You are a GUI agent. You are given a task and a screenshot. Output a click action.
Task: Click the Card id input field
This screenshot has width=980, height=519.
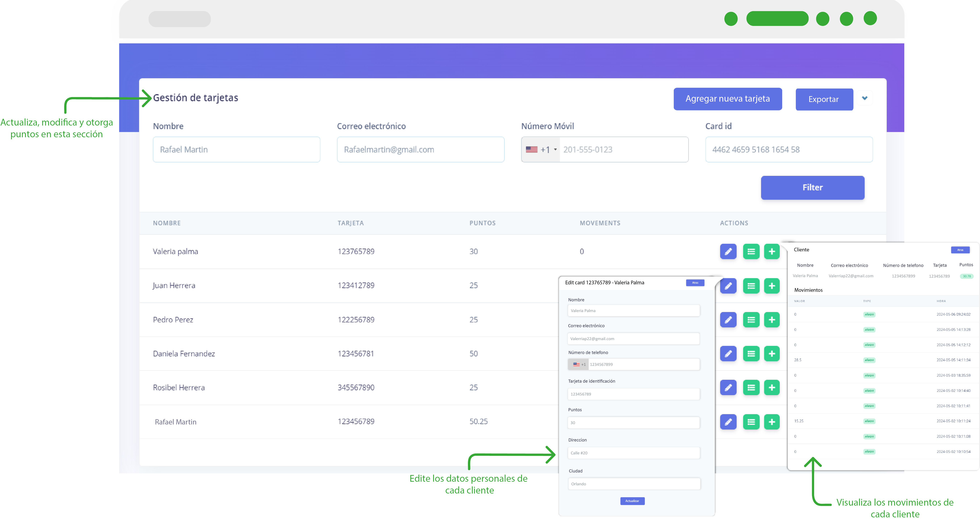789,150
